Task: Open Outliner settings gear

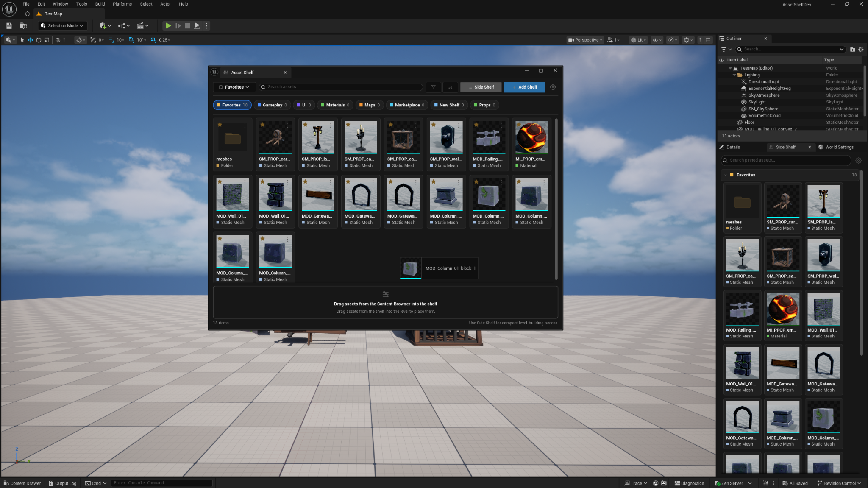Action: [x=861, y=50]
